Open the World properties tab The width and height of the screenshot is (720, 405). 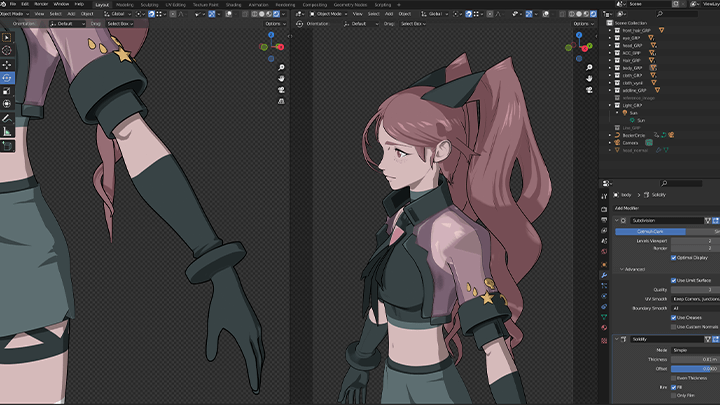click(x=604, y=252)
